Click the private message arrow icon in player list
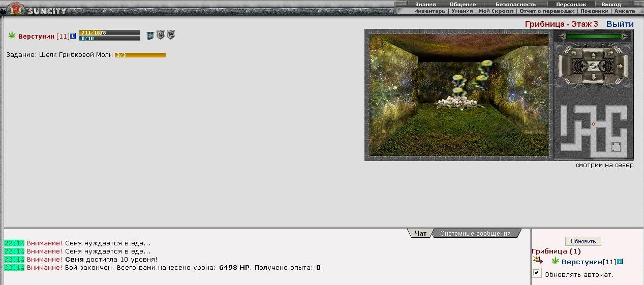This screenshot has width=644, height=285. point(538,260)
